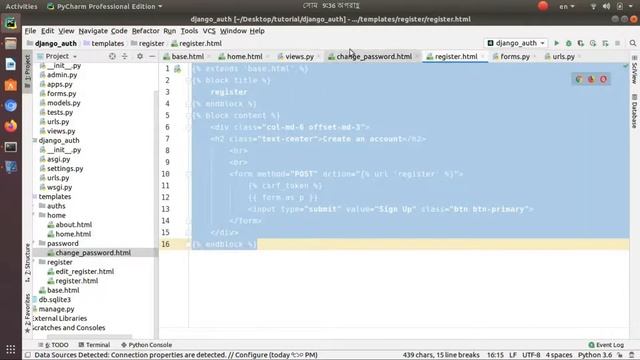Open Ubuntu Software in the dock
This screenshot has height=360, width=640.
[x=11, y=85]
